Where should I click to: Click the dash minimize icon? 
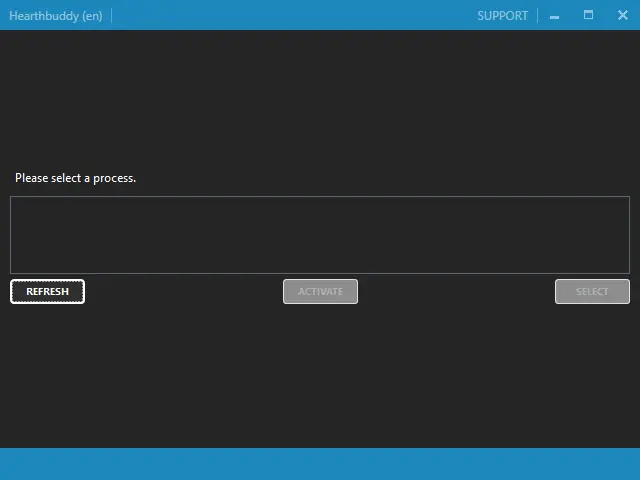[555, 16]
